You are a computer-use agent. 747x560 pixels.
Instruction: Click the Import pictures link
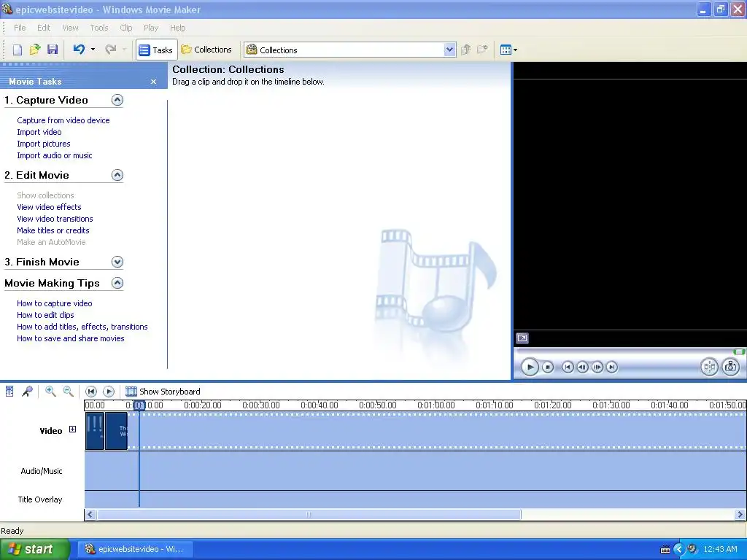pos(43,144)
